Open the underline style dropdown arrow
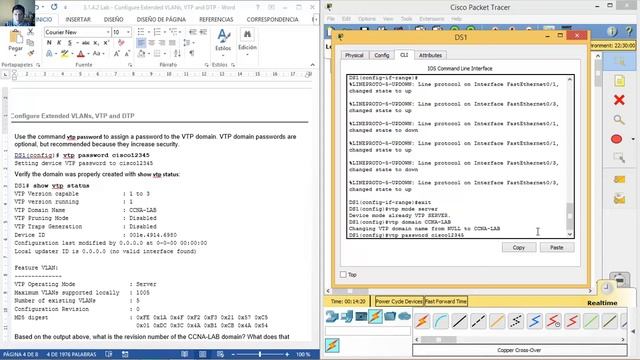The width and height of the screenshot is (640, 360). [78, 43]
